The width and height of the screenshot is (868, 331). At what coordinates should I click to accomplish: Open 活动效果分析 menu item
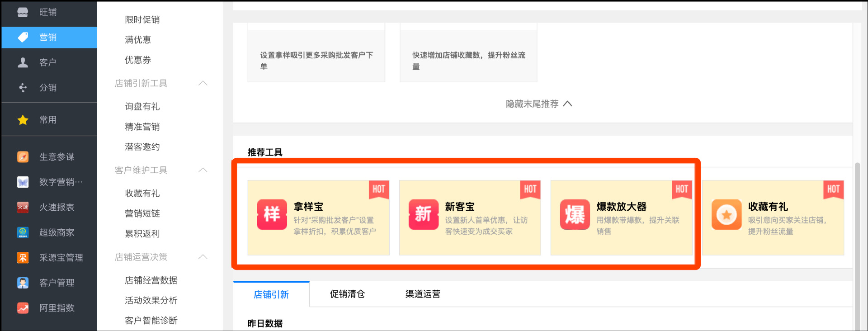click(x=151, y=300)
